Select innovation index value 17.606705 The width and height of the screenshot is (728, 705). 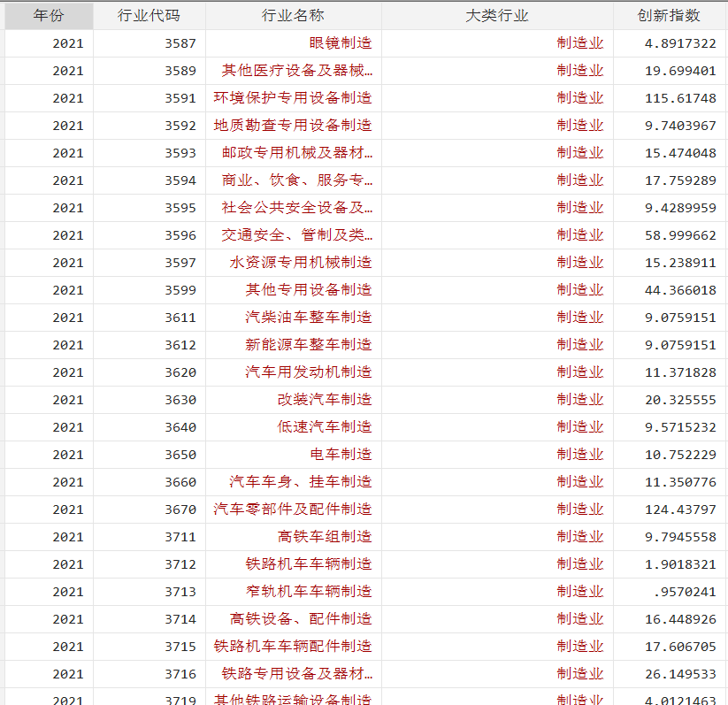coord(669,647)
